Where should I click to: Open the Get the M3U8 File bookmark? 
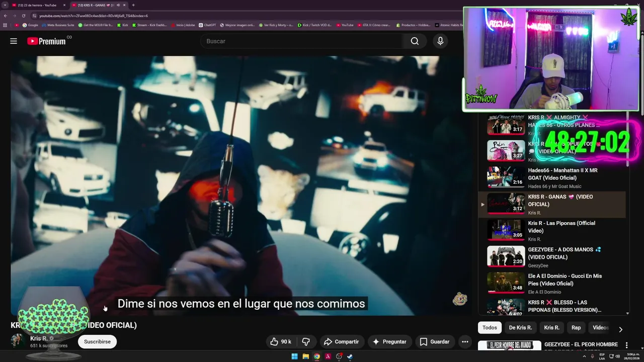coord(95,25)
